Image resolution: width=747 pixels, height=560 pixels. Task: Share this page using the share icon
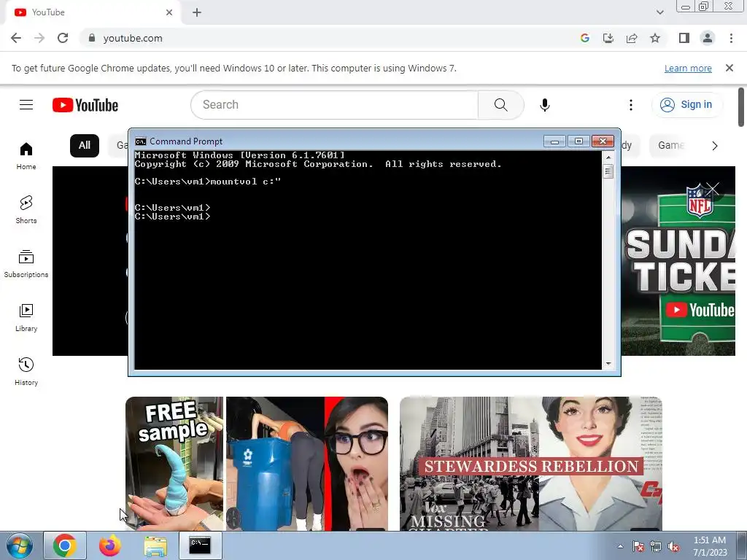point(632,38)
